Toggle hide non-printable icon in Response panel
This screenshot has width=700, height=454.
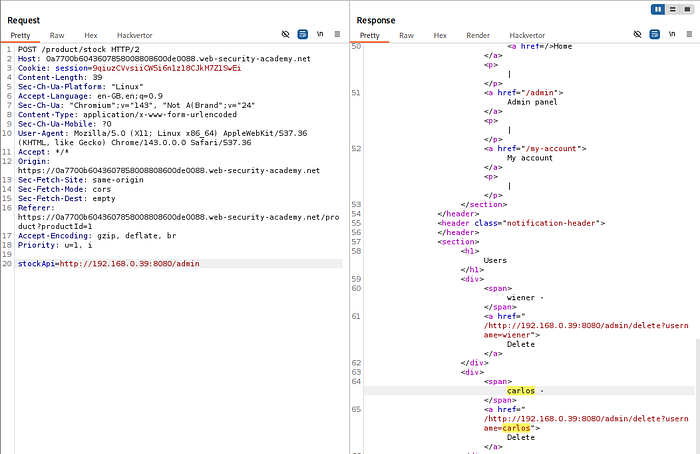[x=638, y=34]
